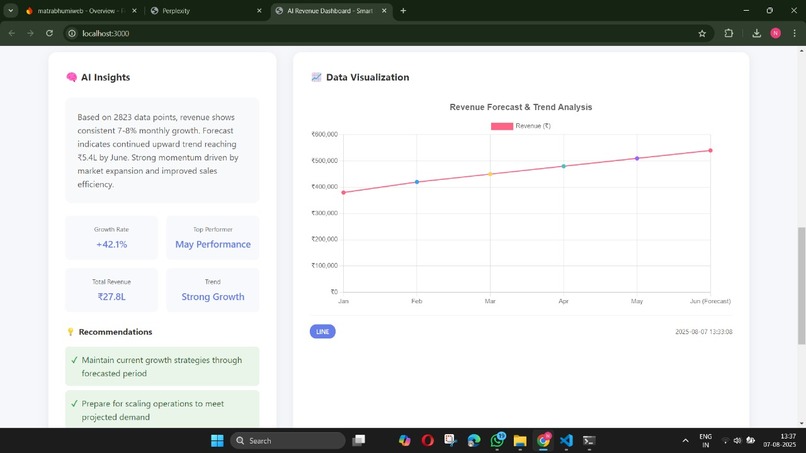This screenshot has width=806, height=453.
Task: Open File Explorer from the taskbar
Action: tap(520, 441)
